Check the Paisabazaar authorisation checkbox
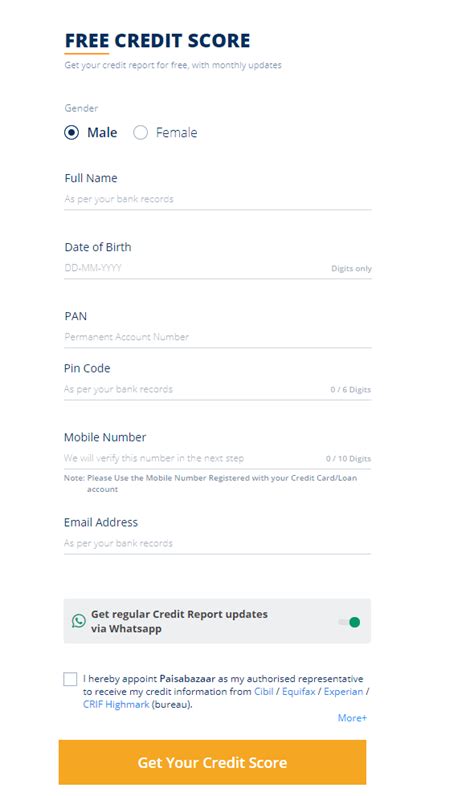 (70, 679)
